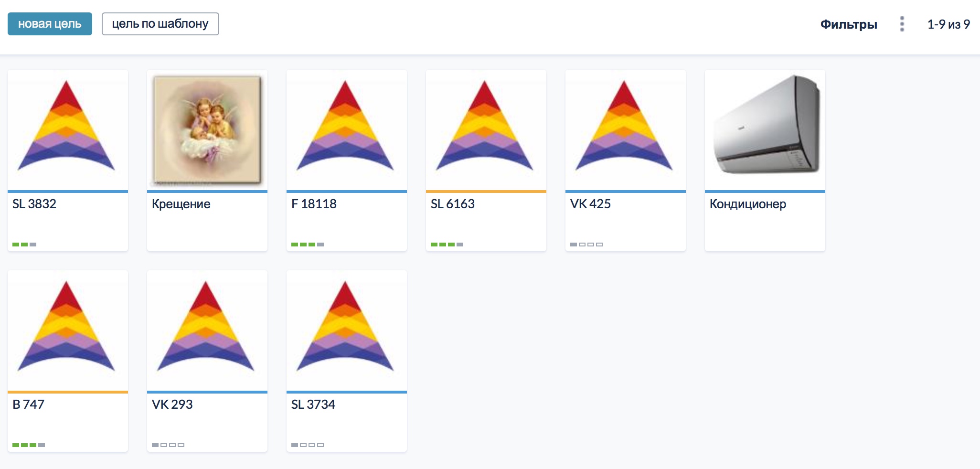The image size is (980, 469).
Task: Open the Фильтры panel
Action: click(x=848, y=24)
